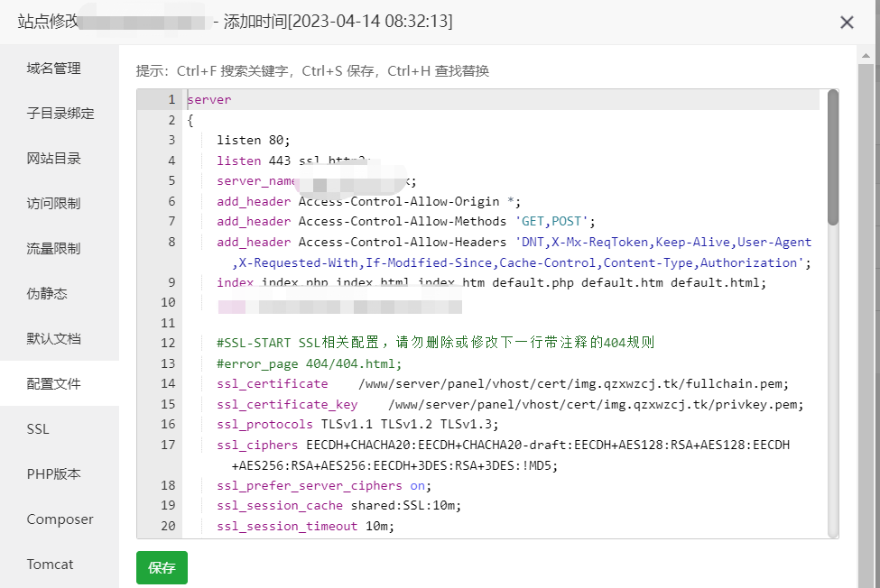Select the 配置文件 tab
The height and width of the screenshot is (588, 880).
coord(54,384)
